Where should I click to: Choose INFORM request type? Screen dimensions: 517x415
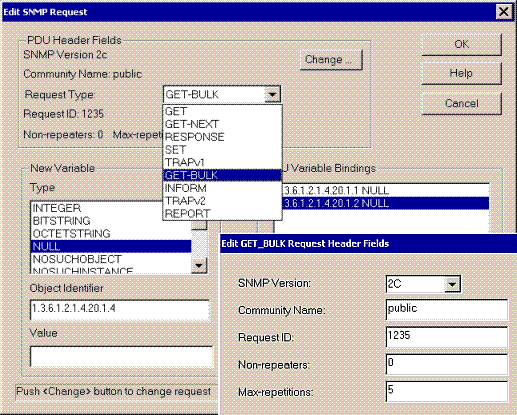(x=222, y=188)
